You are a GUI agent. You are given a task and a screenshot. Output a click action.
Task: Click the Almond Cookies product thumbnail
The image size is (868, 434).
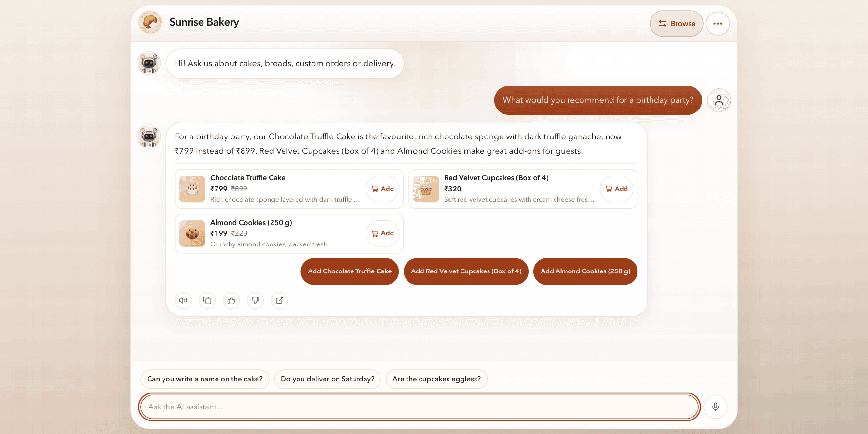point(192,233)
